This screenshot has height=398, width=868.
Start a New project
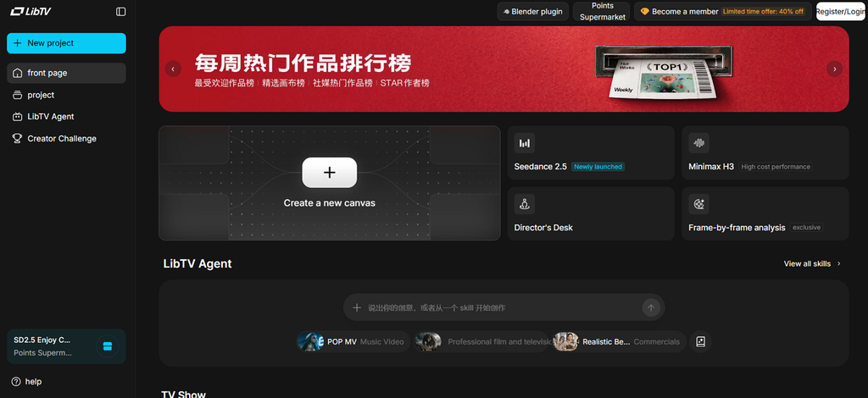point(66,43)
